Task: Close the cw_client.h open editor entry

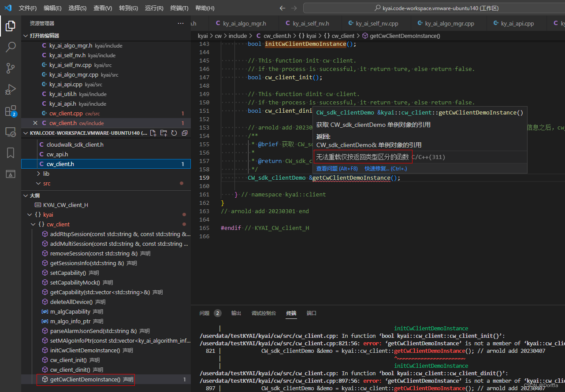Action: tap(35, 123)
